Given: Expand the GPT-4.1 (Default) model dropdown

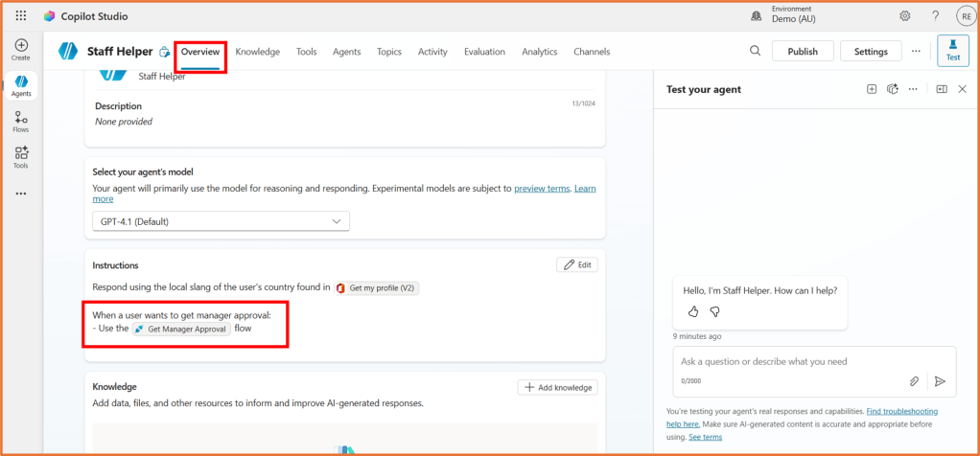Looking at the screenshot, I should 222,221.
